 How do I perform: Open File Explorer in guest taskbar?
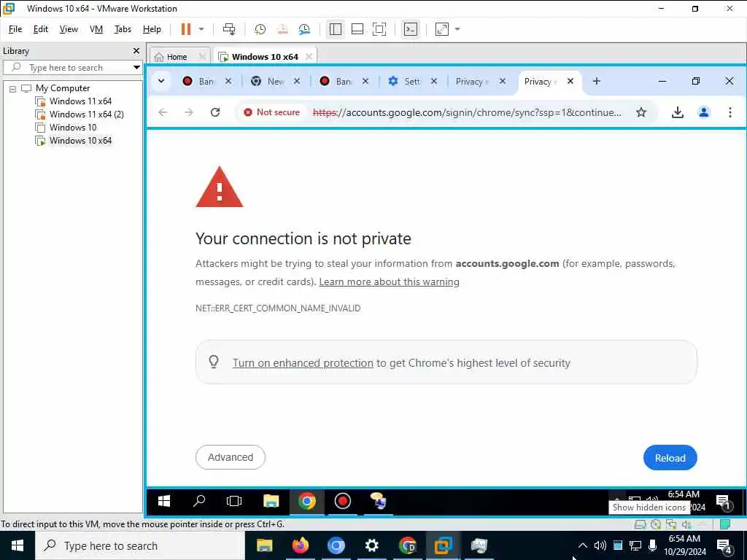tap(271, 501)
